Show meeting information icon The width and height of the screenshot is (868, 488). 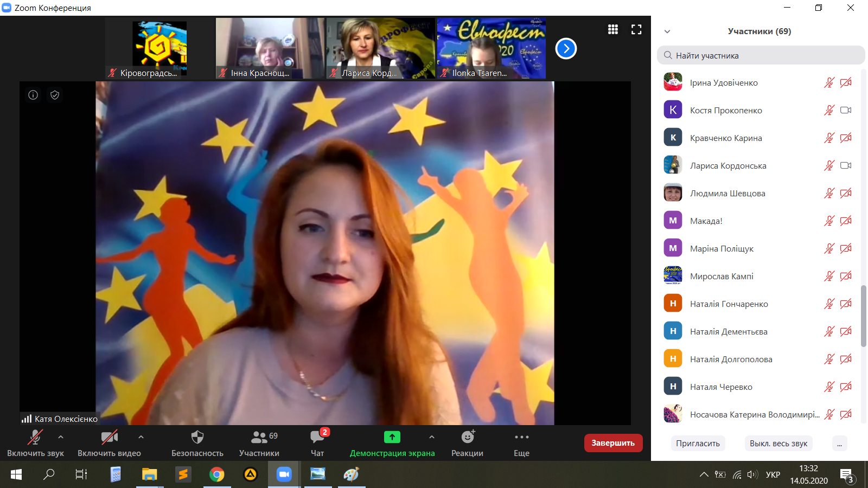[33, 95]
